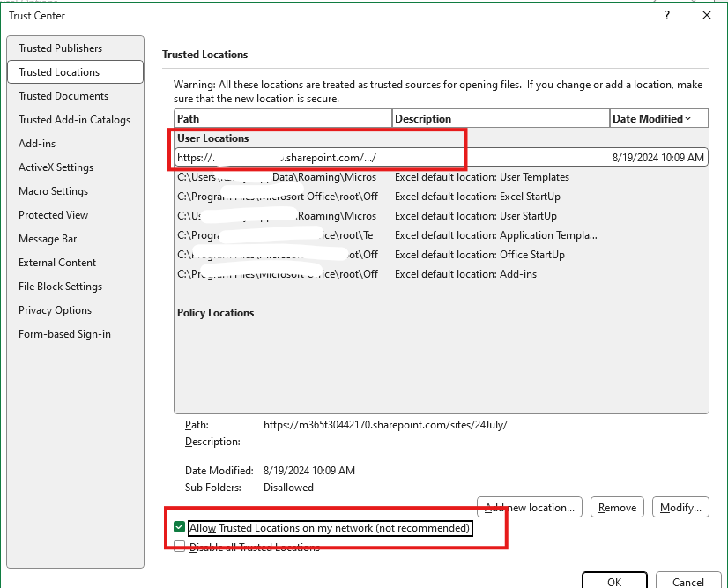
Task: Click Add new location button
Action: point(530,507)
